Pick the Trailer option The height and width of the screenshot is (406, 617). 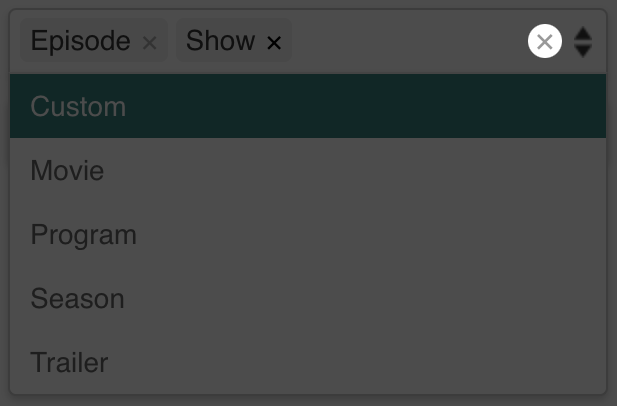point(308,362)
